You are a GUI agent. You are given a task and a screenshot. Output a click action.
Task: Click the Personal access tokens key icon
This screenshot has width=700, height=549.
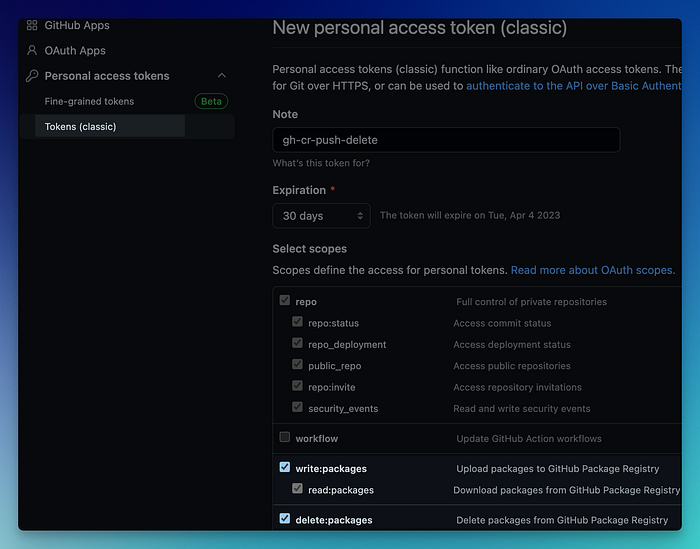[x=32, y=76]
